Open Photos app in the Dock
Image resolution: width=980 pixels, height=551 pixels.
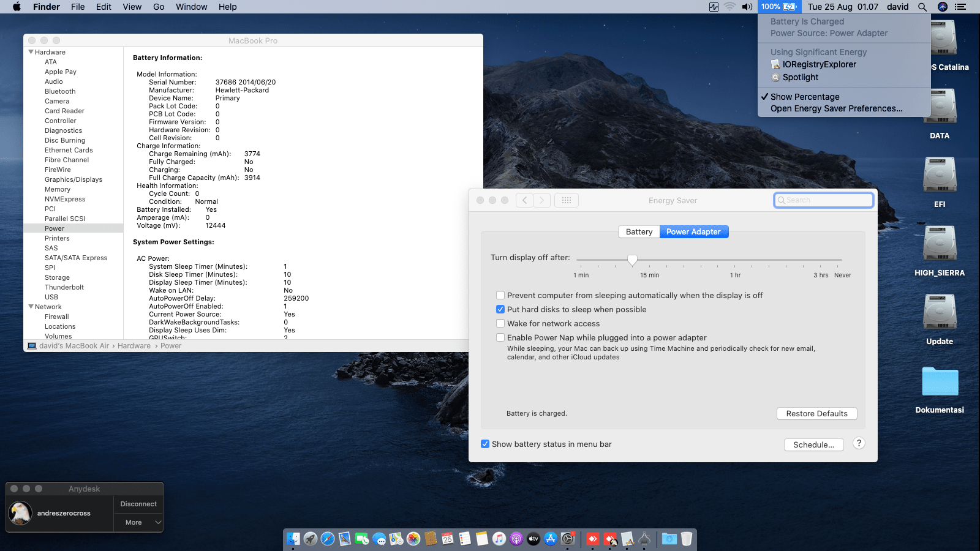[x=413, y=539]
